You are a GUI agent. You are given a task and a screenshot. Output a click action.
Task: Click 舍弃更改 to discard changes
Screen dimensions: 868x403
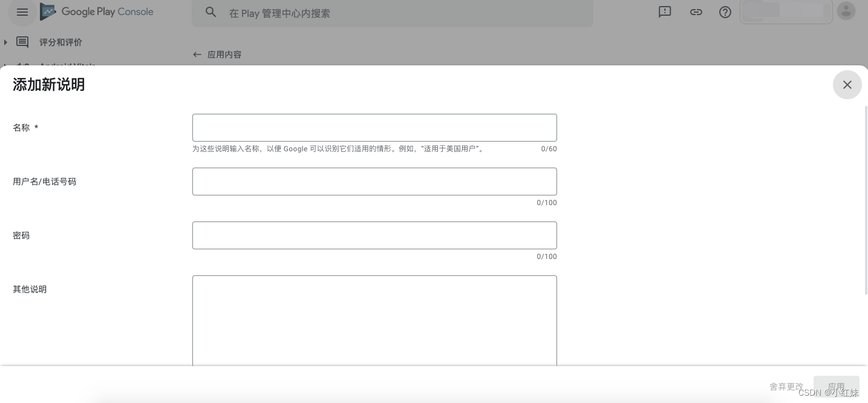pos(786,387)
